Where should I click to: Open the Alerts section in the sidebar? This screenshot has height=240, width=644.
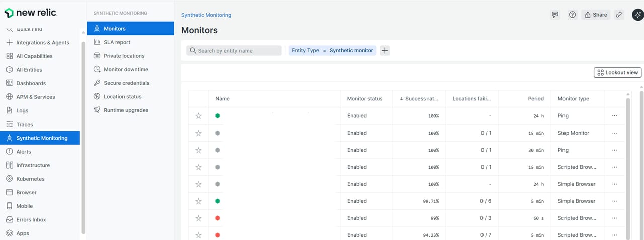(23, 152)
